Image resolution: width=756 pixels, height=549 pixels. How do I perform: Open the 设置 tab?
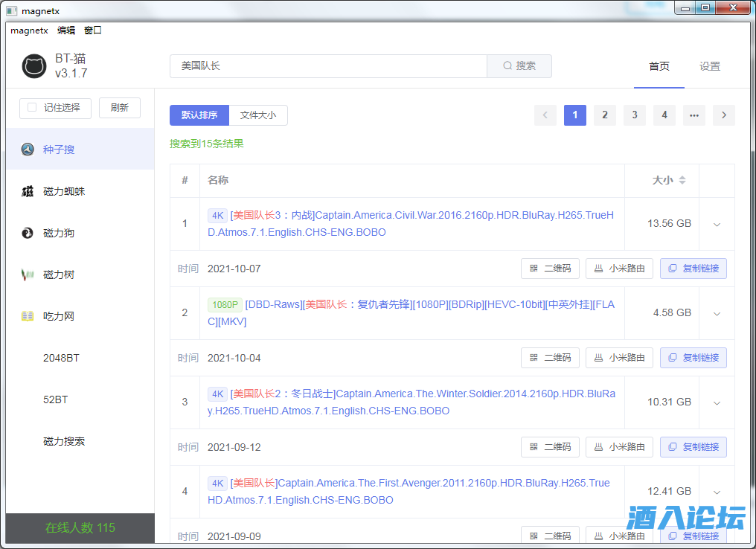[709, 66]
